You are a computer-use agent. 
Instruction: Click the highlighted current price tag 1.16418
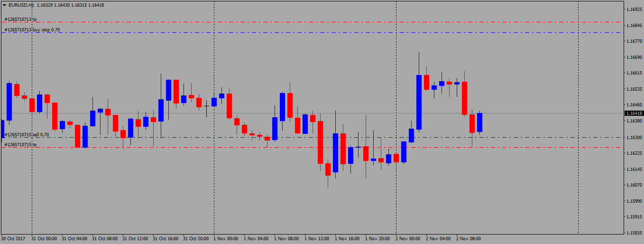click(634, 113)
